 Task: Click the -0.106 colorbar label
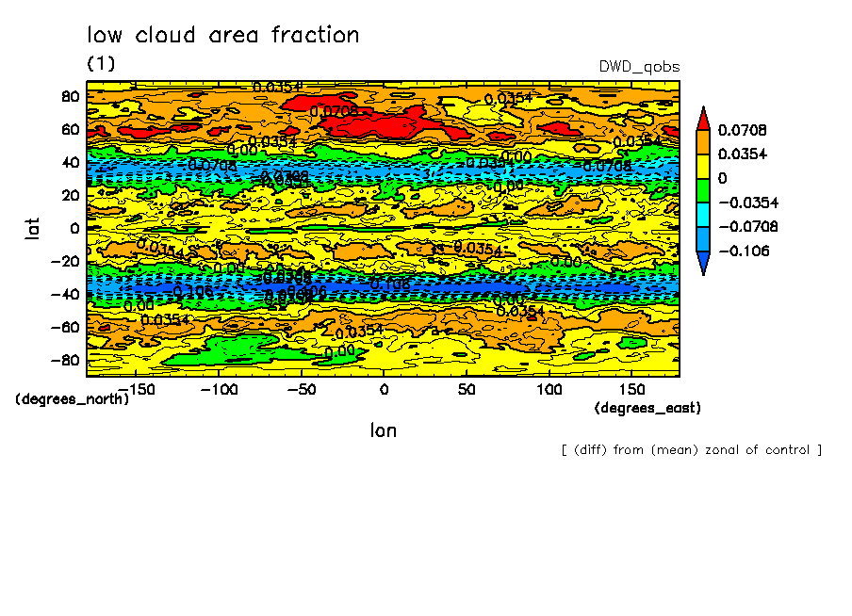pyautogui.click(x=743, y=251)
